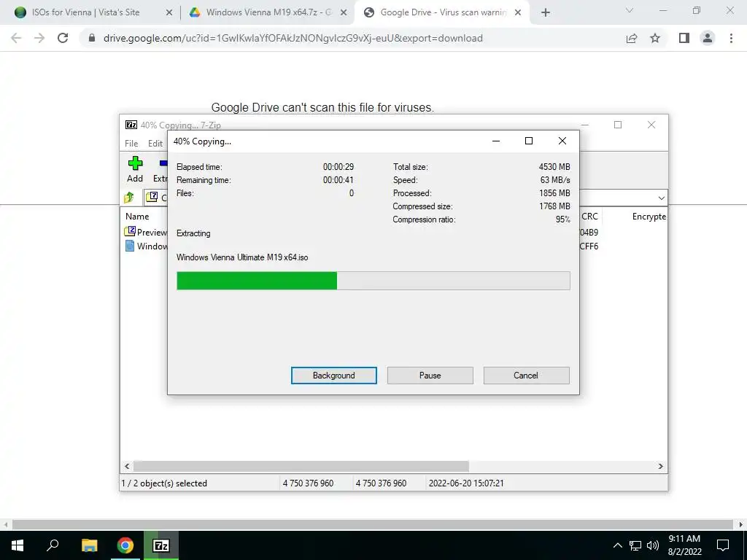Click the Background button
Image resolution: width=747 pixels, height=560 pixels.
[334, 376]
